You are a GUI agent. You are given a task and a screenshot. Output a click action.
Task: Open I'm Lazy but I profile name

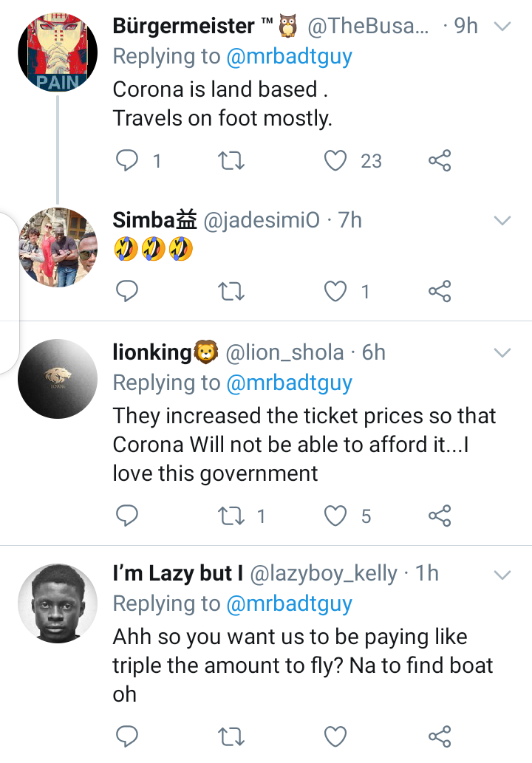[177, 574]
